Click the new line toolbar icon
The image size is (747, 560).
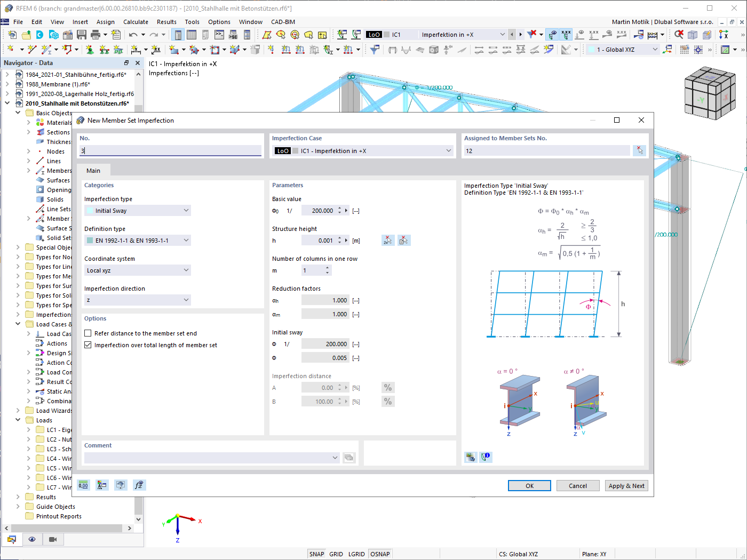coord(32,50)
